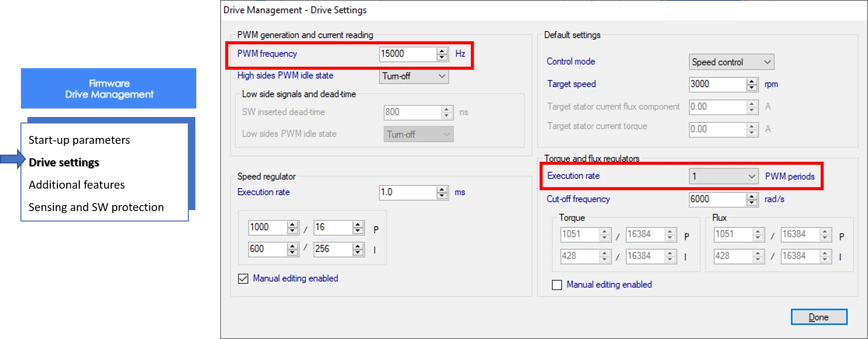The height and width of the screenshot is (339, 868).
Task: Click Flux I divisor field 16384
Action: coord(800,256)
